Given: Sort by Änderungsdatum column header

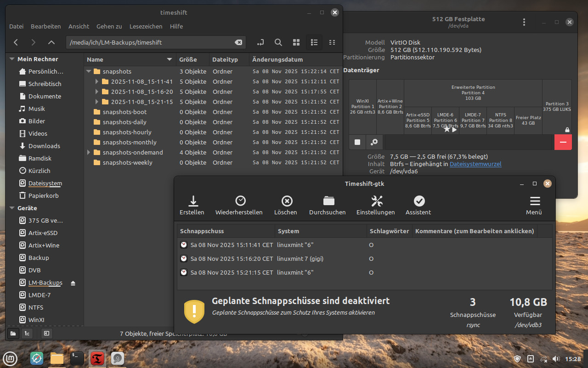Looking at the screenshot, I should [x=295, y=59].
